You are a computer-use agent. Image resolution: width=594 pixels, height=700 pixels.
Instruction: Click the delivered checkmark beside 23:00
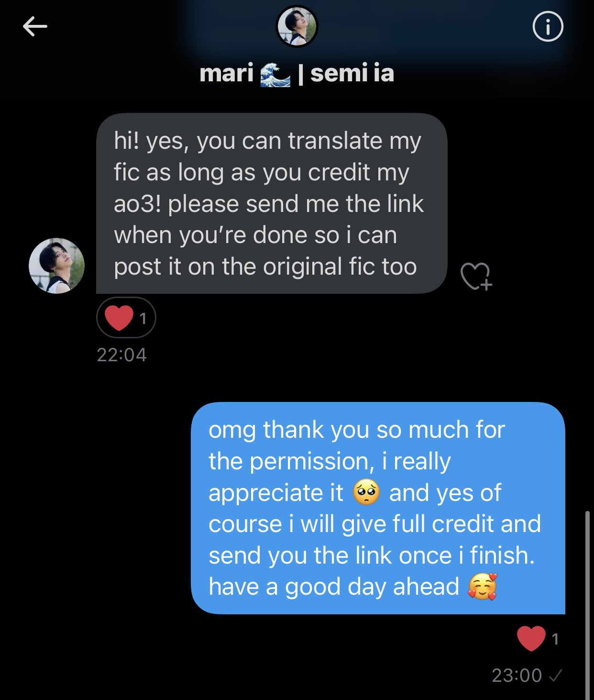(555, 675)
